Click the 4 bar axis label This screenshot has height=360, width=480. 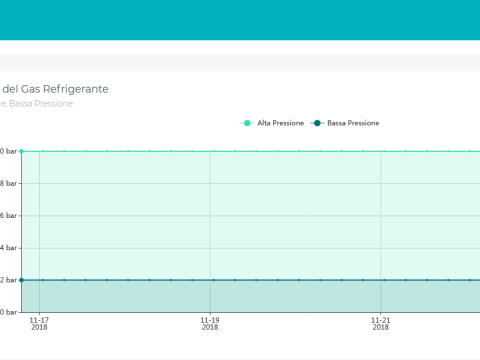[x=8, y=248]
